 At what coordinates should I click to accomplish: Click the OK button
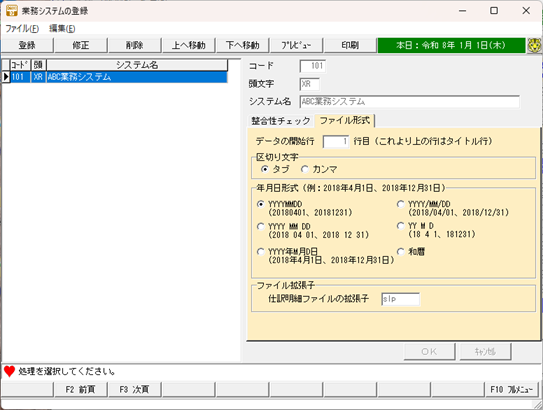[429, 352]
